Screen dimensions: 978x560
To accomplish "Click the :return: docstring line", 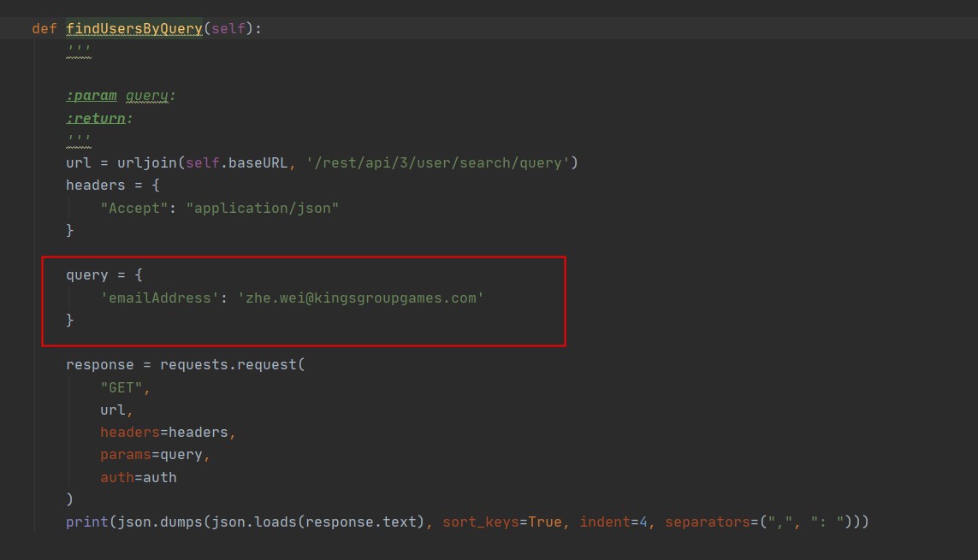I will tap(99, 118).
